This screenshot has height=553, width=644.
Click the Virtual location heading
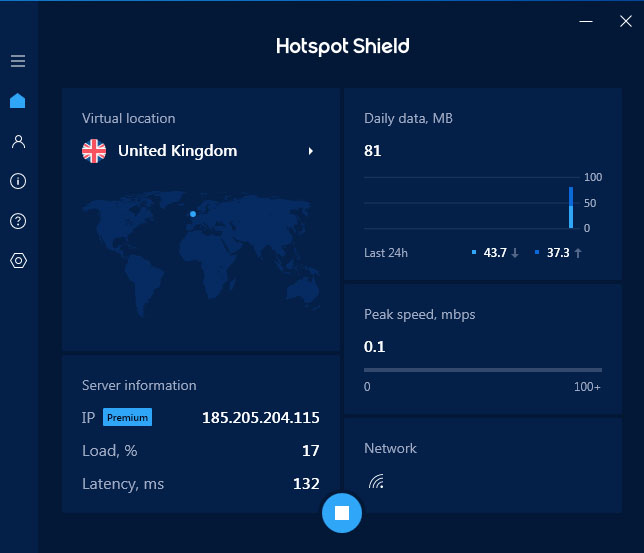coord(129,118)
